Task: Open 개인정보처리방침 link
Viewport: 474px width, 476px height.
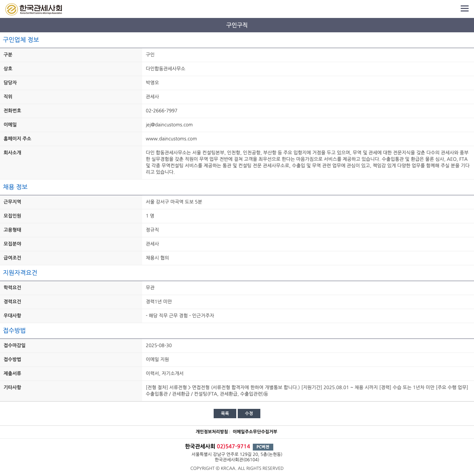Action: click(x=212, y=432)
